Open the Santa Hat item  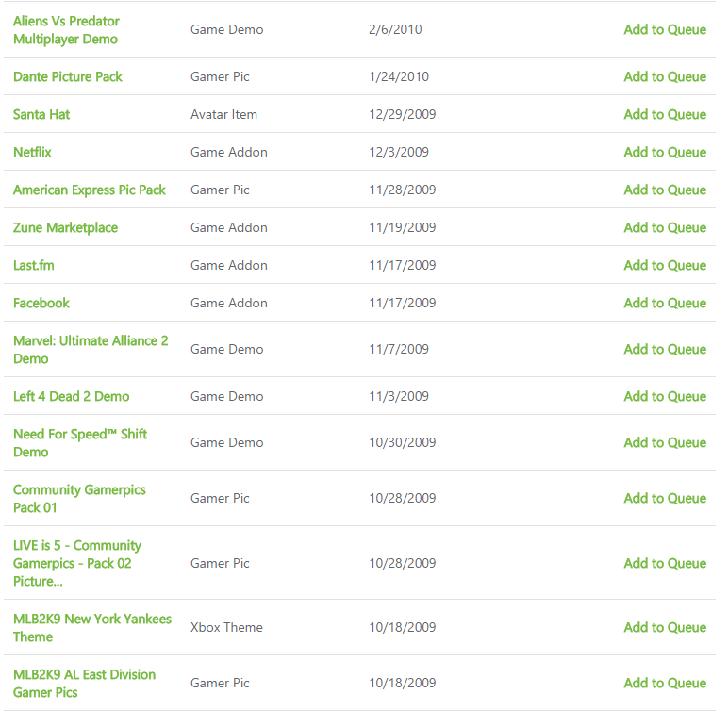pyautogui.click(x=41, y=114)
